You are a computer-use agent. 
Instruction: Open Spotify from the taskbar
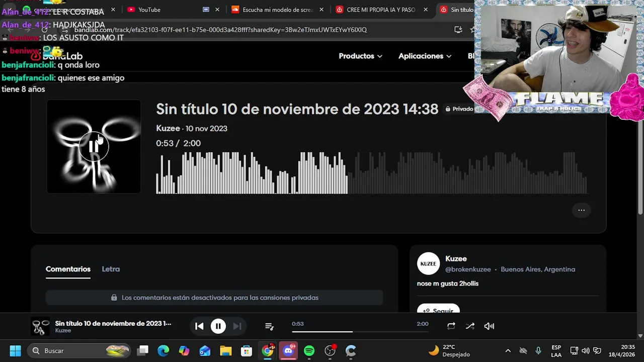click(309, 350)
